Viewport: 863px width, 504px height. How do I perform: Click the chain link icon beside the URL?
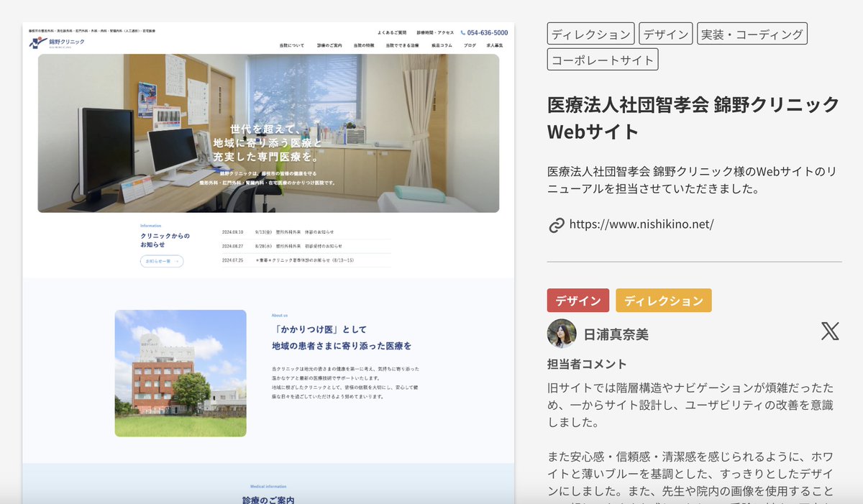point(556,225)
